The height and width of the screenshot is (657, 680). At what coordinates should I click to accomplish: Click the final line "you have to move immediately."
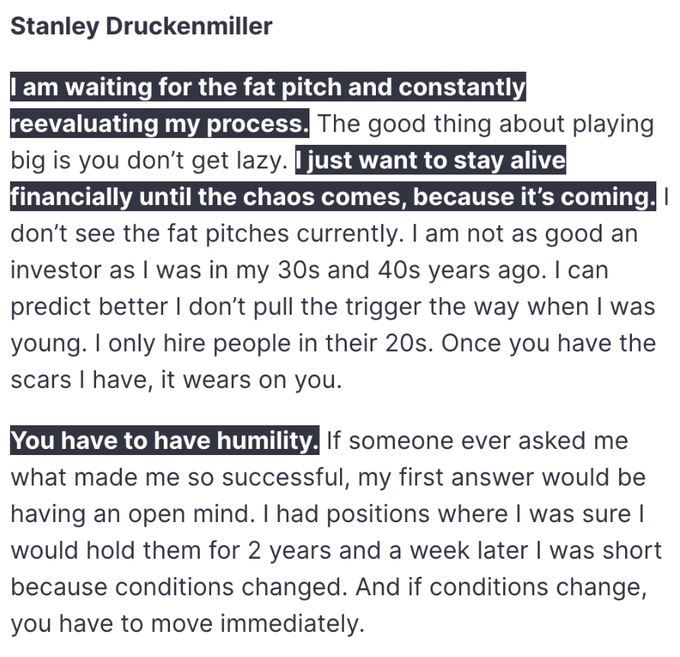coord(186,624)
